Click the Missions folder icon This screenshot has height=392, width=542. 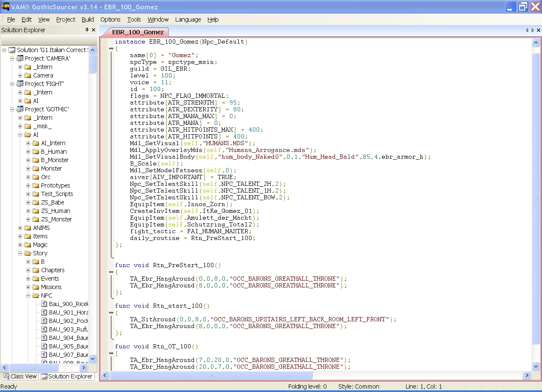click(36, 287)
